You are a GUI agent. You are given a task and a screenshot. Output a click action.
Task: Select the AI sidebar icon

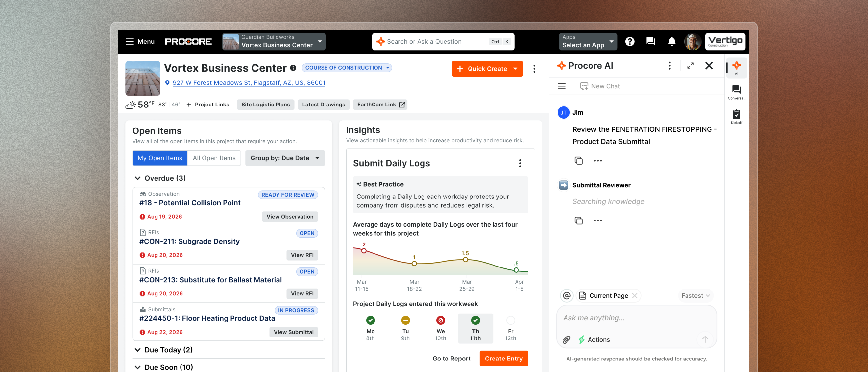pyautogui.click(x=736, y=68)
